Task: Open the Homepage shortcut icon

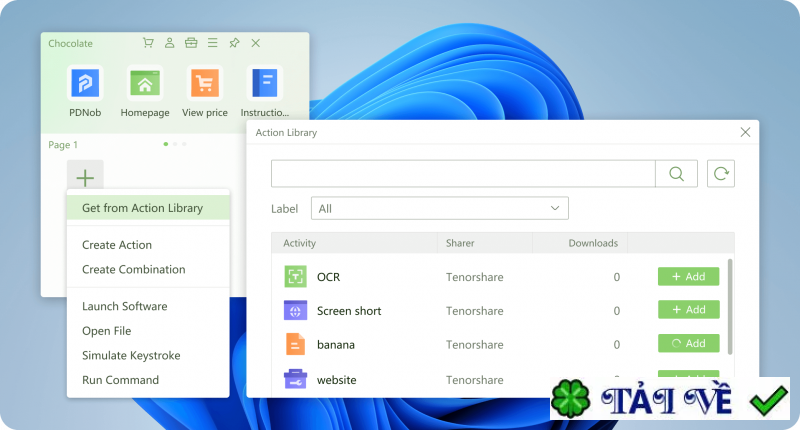Action: point(145,83)
